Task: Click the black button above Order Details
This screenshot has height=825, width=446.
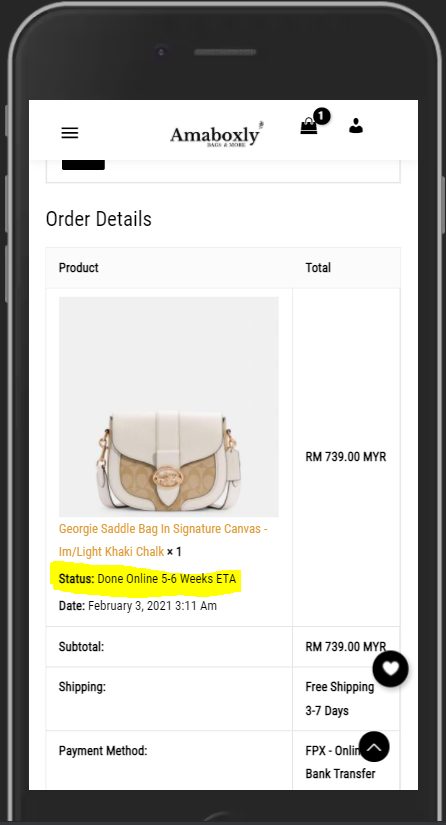Action: (83, 164)
